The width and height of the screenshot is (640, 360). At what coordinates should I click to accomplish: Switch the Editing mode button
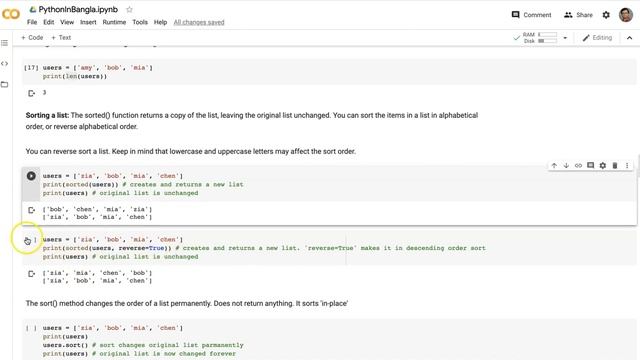597,38
